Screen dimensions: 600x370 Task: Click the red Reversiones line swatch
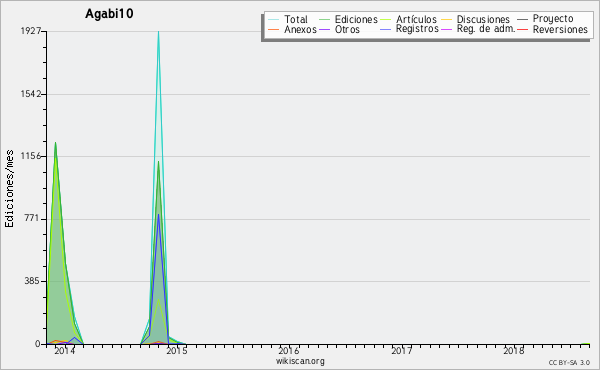[x=522, y=29]
